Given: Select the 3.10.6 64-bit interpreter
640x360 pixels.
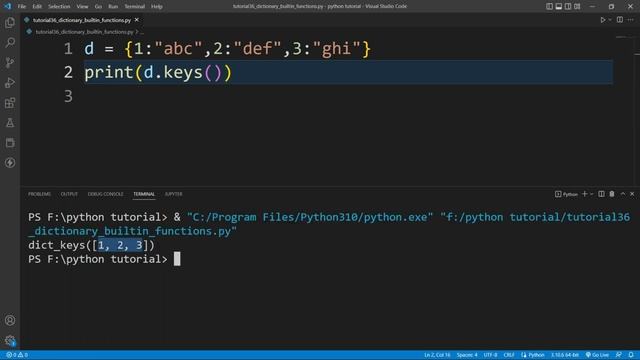Looking at the screenshot, I should pyautogui.click(x=565, y=355).
